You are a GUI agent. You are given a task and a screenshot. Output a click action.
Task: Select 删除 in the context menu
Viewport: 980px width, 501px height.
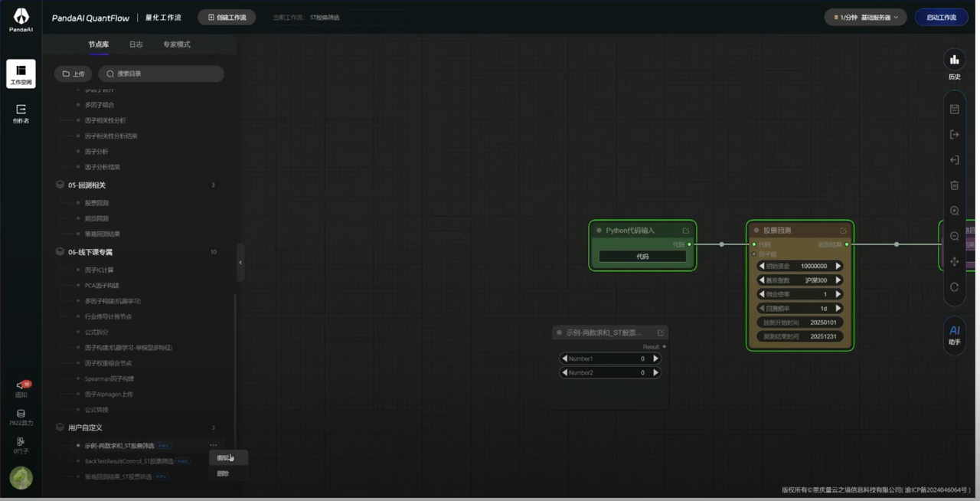point(223,473)
